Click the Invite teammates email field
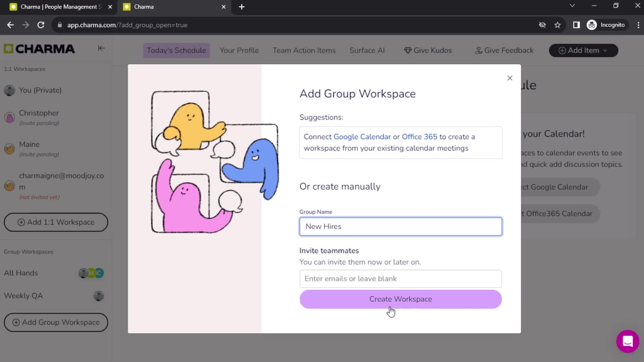The image size is (644, 362). [x=401, y=279]
